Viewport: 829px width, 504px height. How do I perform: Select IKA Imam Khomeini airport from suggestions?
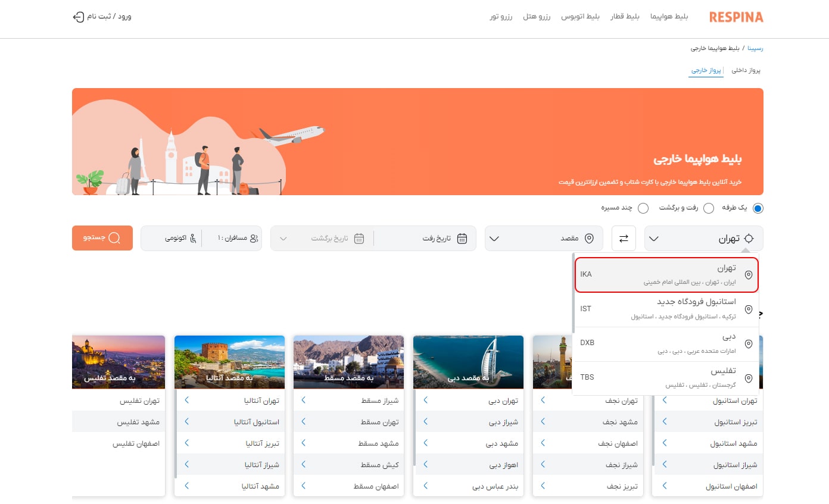665,276
